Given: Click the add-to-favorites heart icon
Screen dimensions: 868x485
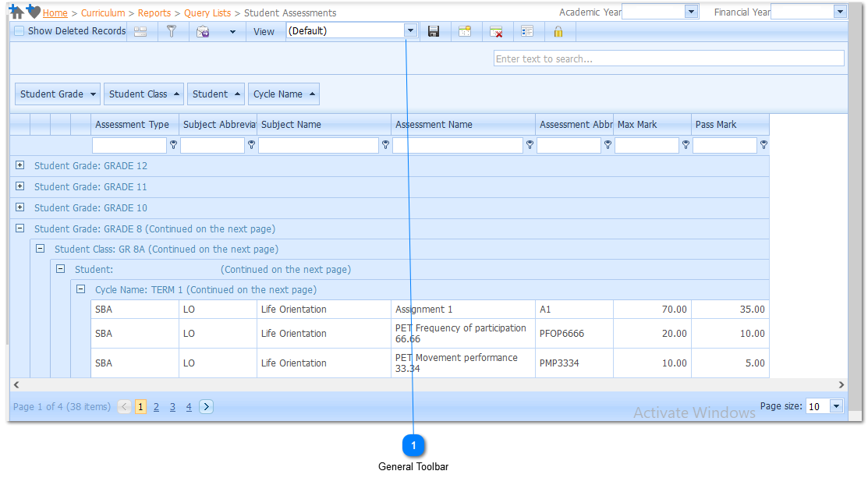Looking at the screenshot, I should (34, 11).
